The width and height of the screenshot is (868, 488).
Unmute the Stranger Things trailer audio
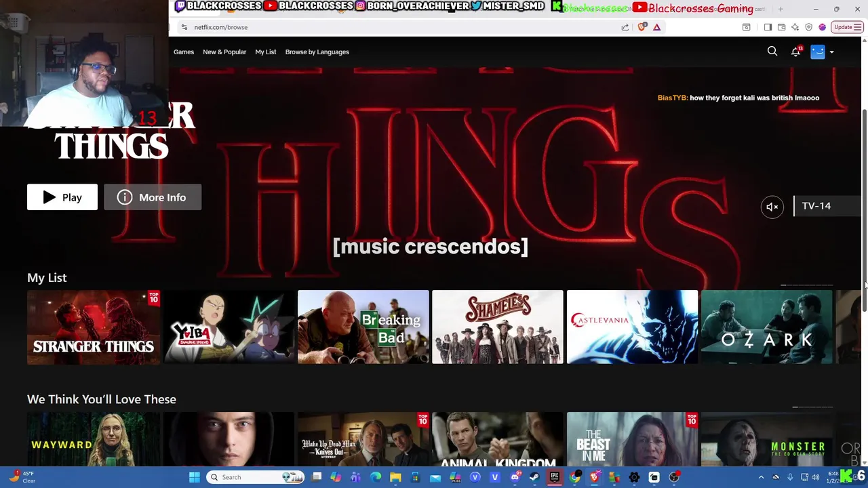[772, 207]
